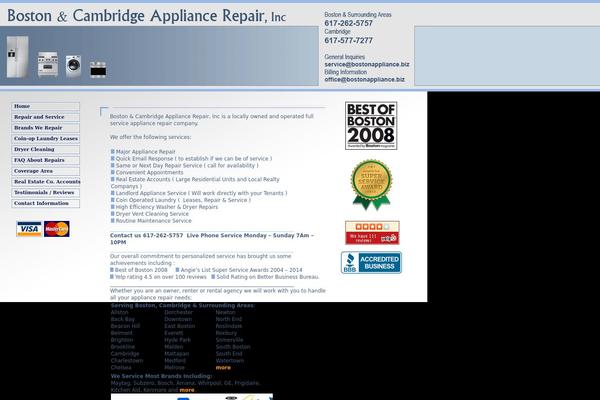Click the 'Convenient Appointments' bullet text
Image resolution: width=600 pixels, height=400 pixels.
click(x=149, y=172)
